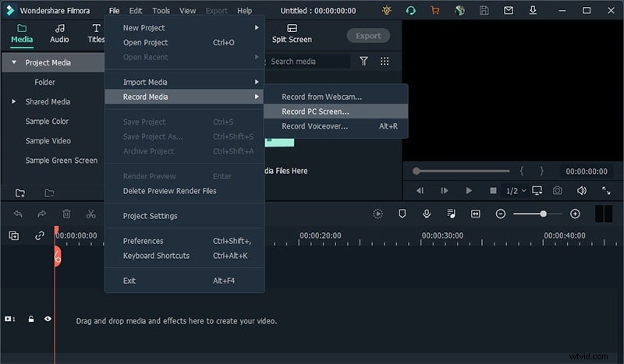Enter fullscreen preview mode
This screenshot has height=364, width=624.
tap(606, 190)
